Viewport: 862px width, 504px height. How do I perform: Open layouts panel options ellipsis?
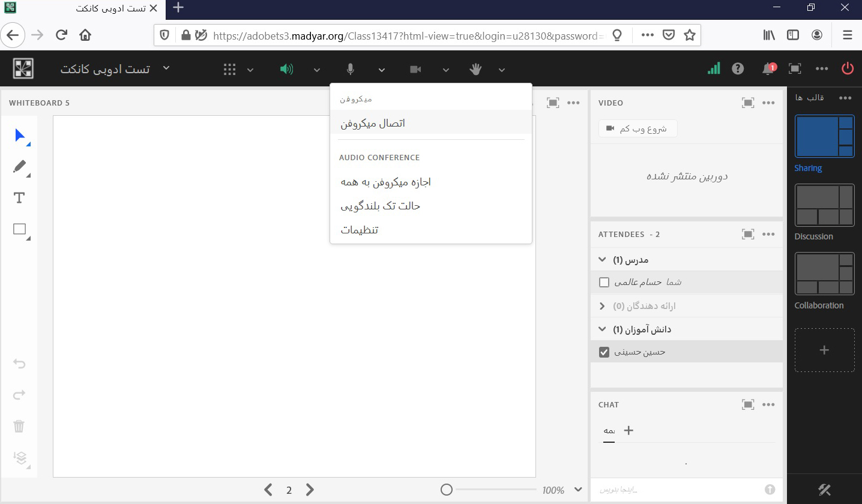click(x=845, y=98)
